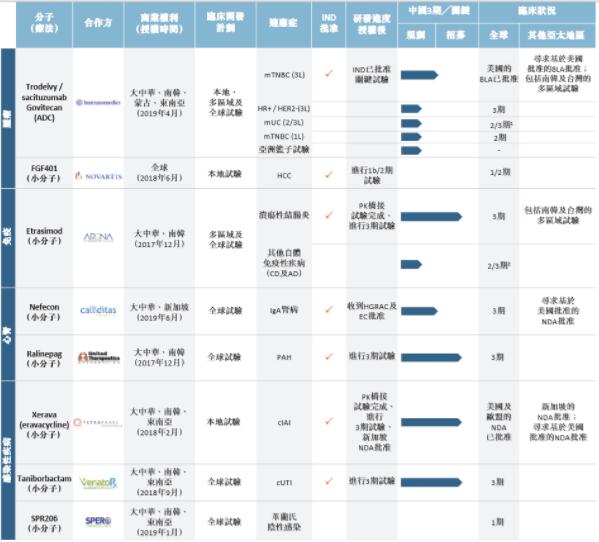Click the SPERO logo beside SPR206
Viewport: 599px width, 542px height.
[x=98, y=521]
